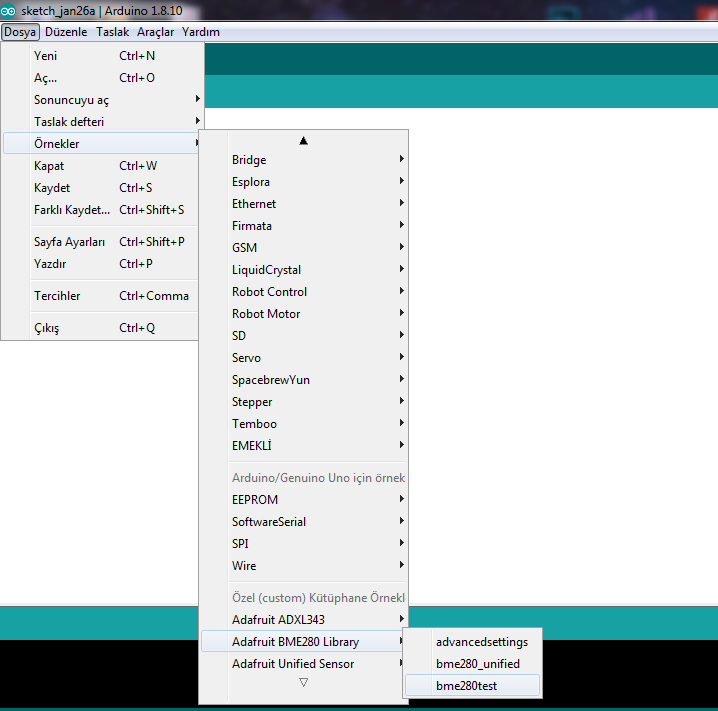Open the Dosya menu
The image size is (718, 711).
pos(20,32)
